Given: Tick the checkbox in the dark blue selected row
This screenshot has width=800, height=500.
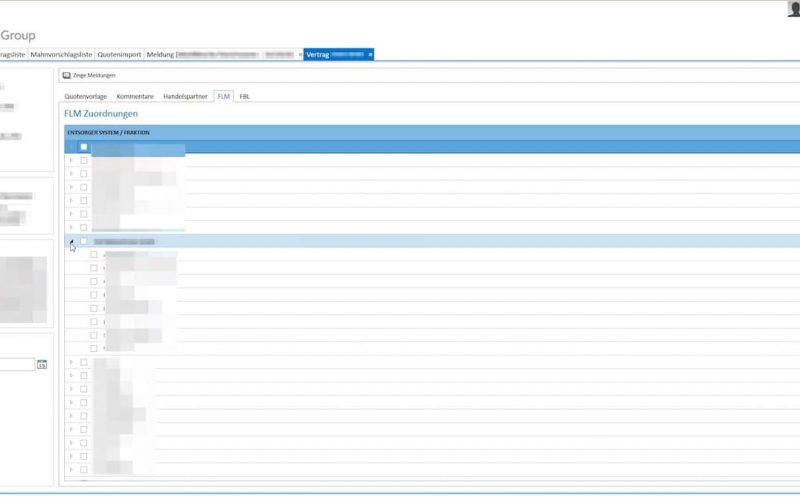Looking at the screenshot, I should click(x=84, y=147).
